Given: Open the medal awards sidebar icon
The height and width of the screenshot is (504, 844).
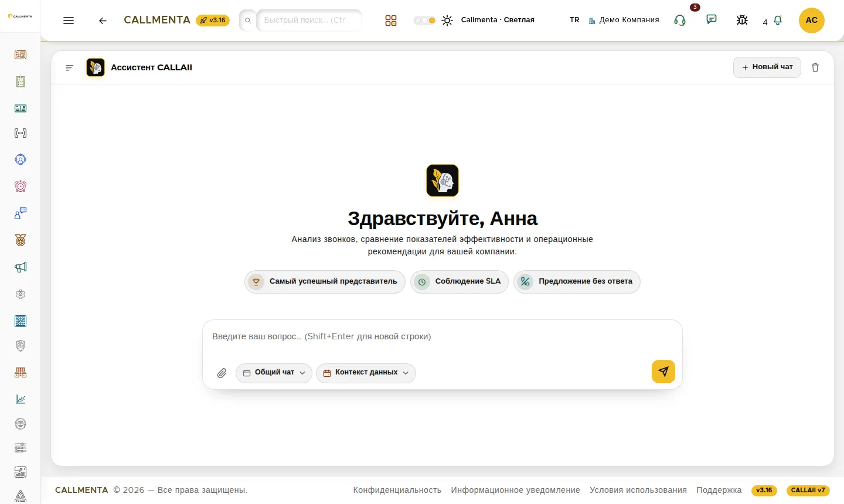Looking at the screenshot, I should [x=21, y=240].
